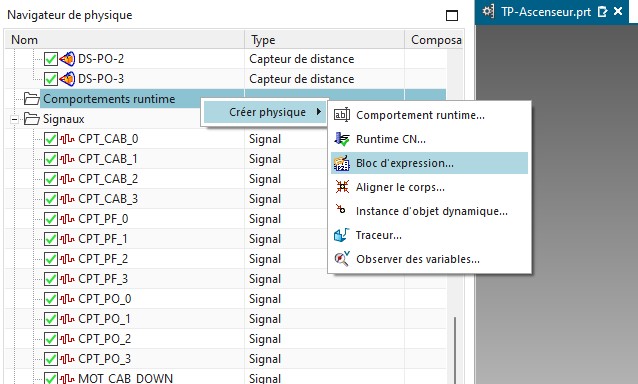Choose Traceur... from the submenu

coord(378,235)
